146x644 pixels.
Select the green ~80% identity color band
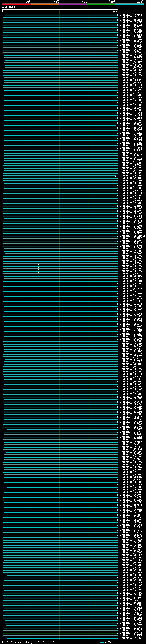(x=101, y=4)
